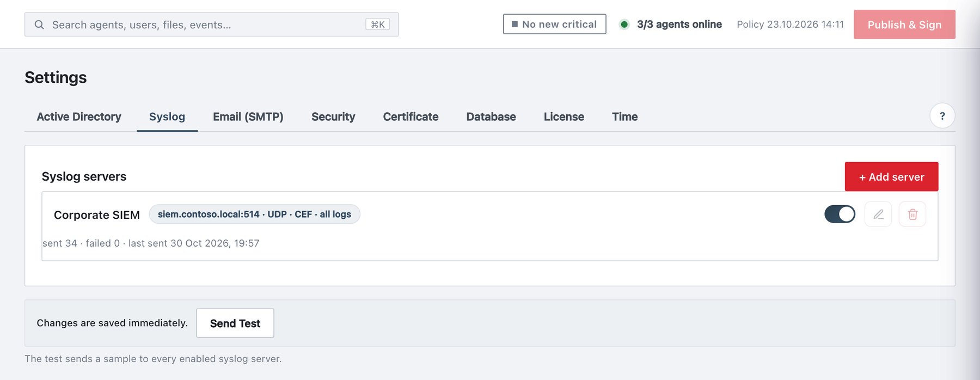
Task: Select the Syslog tab
Action: click(x=167, y=117)
